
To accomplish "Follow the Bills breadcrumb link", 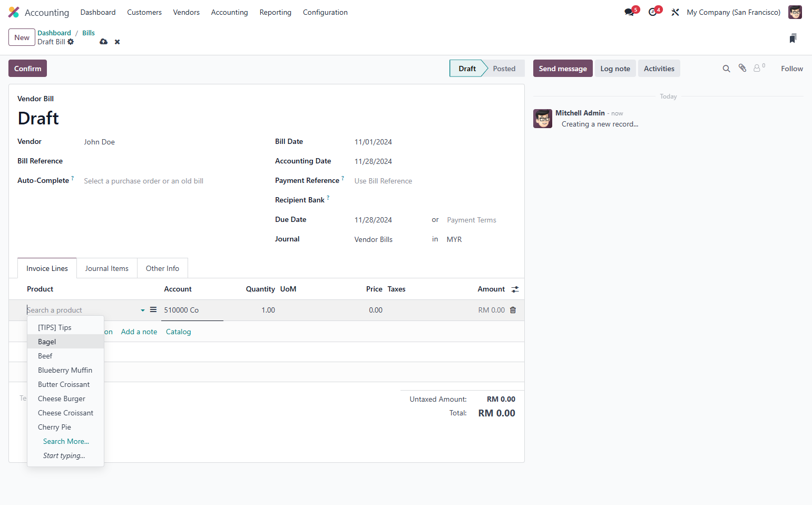I will pyautogui.click(x=89, y=33).
